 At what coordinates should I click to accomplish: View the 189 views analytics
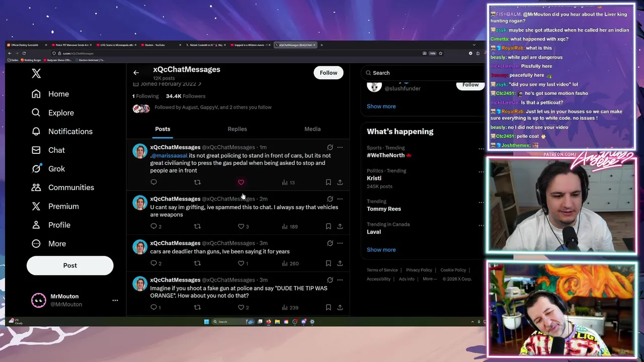[290, 226]
